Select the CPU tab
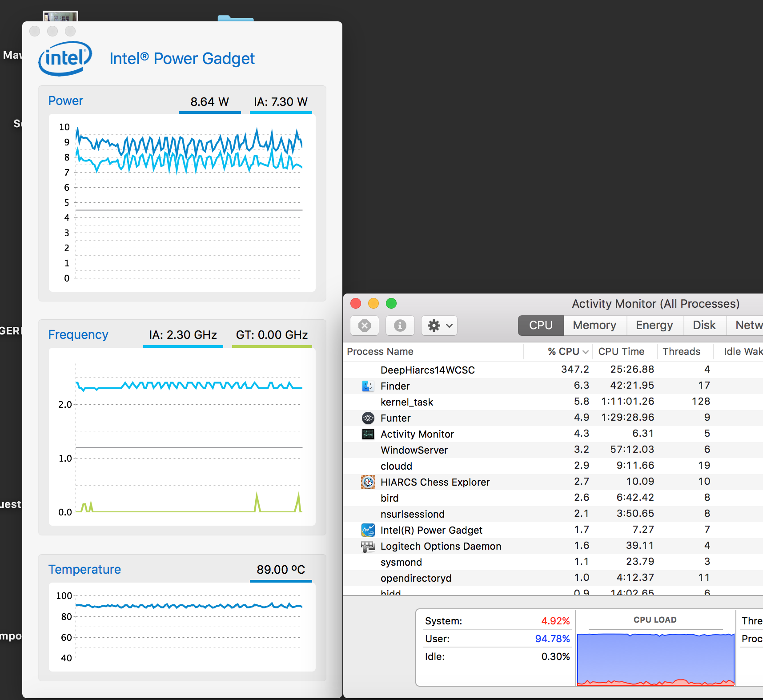This screenshot has height=700, width=763. [541, 325]
